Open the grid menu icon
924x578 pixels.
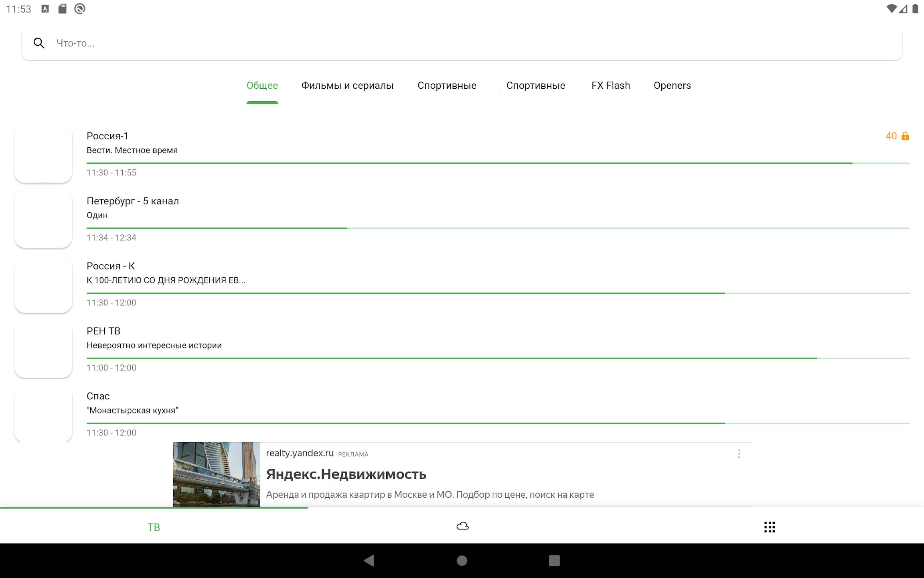pos(770,527)
